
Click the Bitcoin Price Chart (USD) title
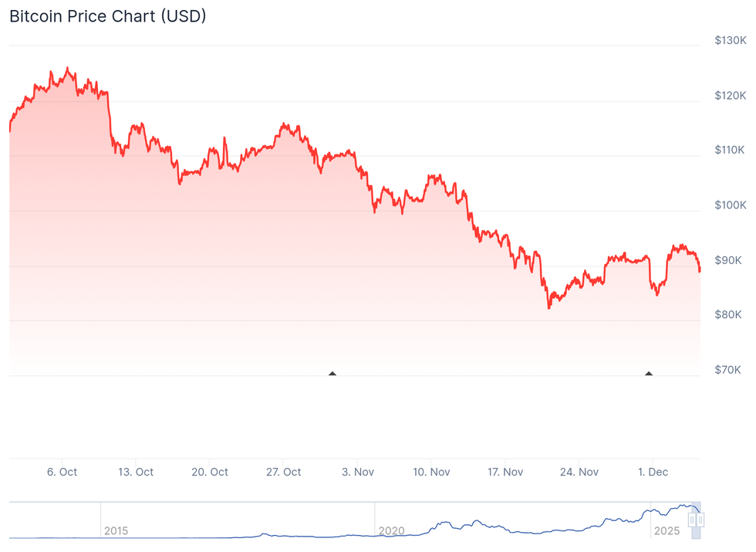coord(107,15)
